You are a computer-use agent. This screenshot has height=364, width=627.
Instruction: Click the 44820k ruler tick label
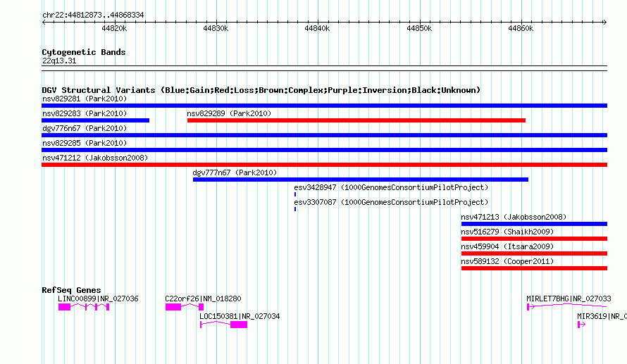(114, 28)
